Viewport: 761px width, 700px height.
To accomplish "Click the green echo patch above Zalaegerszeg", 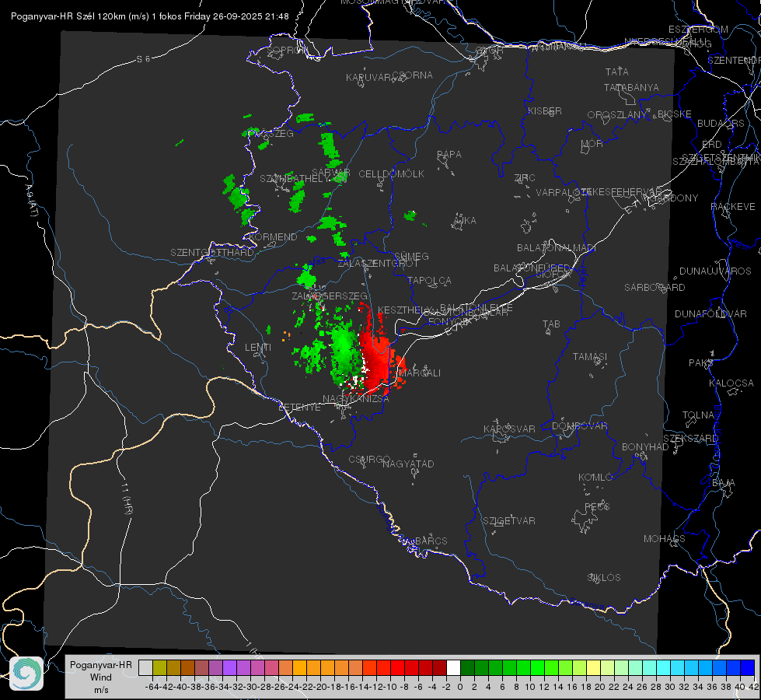I will pyautogui.click(x=307, y=278).
